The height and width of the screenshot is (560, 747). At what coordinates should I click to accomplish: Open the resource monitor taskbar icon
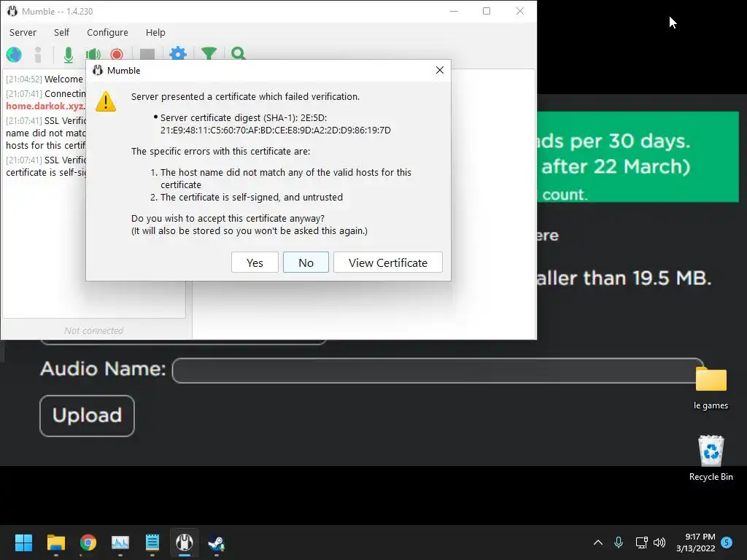pyautogui.click(x=120, y=542)
